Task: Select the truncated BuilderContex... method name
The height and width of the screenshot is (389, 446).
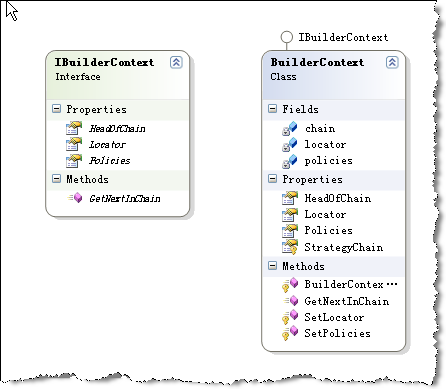Action: (x=351, y=284)
